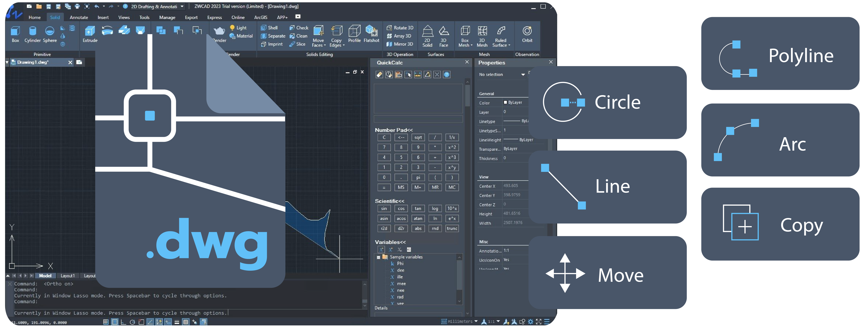Click the eraser Clear icon in QuickCalc
Viewport: 868px width, 329px height.
point(379,75)
